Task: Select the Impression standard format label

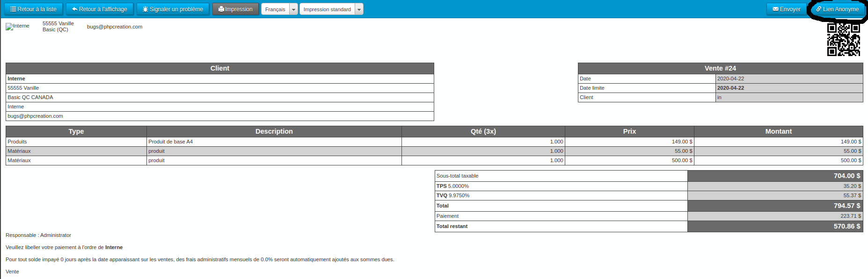Action: coord(327,9)
